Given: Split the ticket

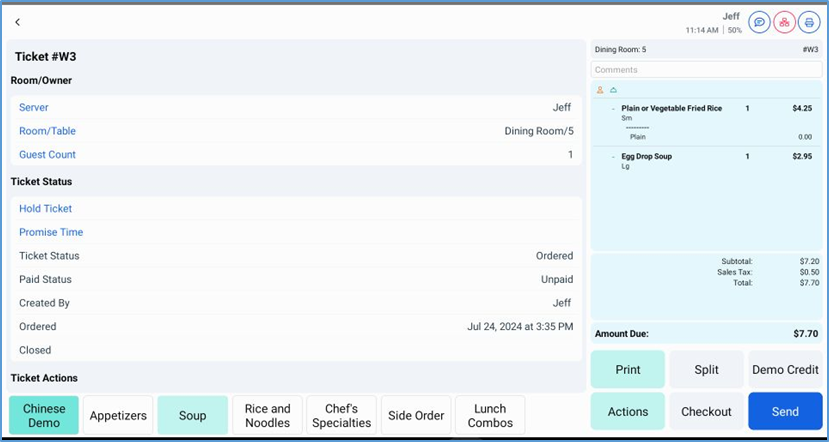Looking at the screenshot, I should [706, 369].
